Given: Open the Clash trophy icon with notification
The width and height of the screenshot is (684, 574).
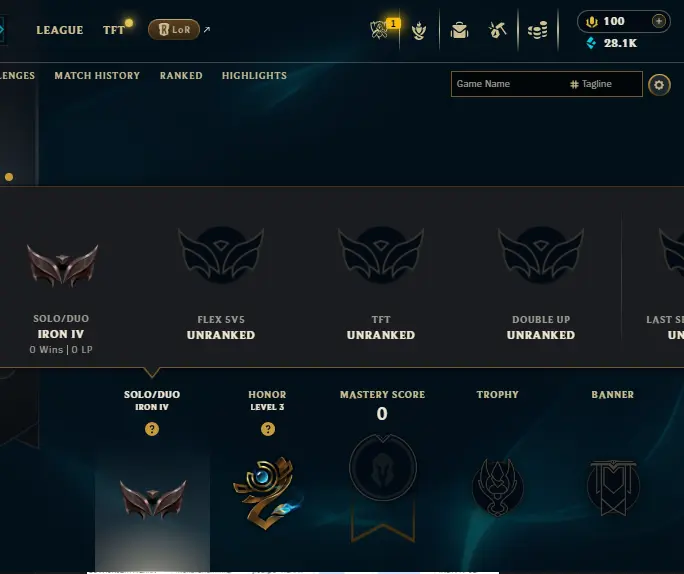Looking at the screenshot, I should (379, 30).
